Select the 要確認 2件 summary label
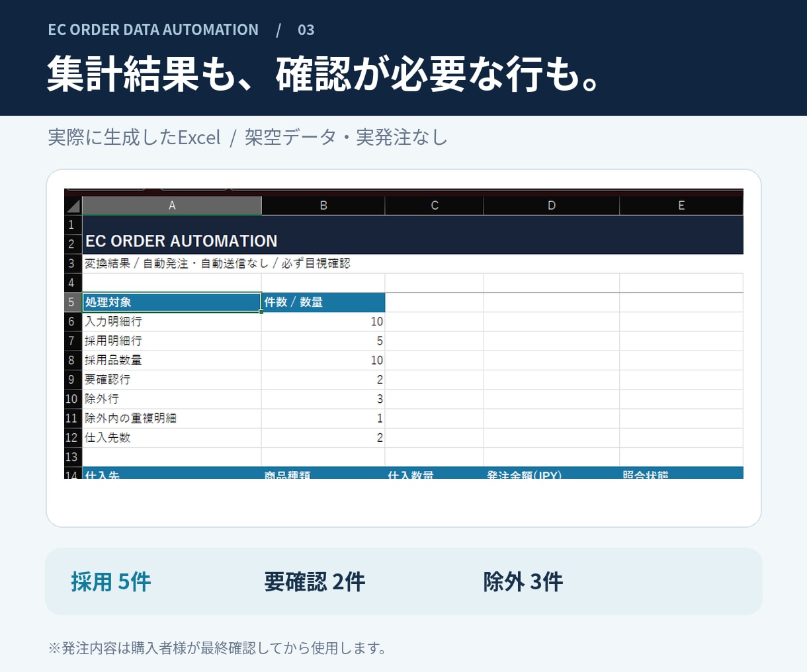The width and height of the screenshot is (807, 672). click(315, 581)
